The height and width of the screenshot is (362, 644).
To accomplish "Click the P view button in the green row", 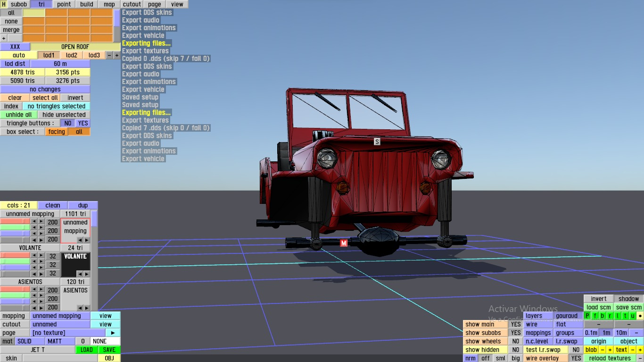I will tap(587, 316).
